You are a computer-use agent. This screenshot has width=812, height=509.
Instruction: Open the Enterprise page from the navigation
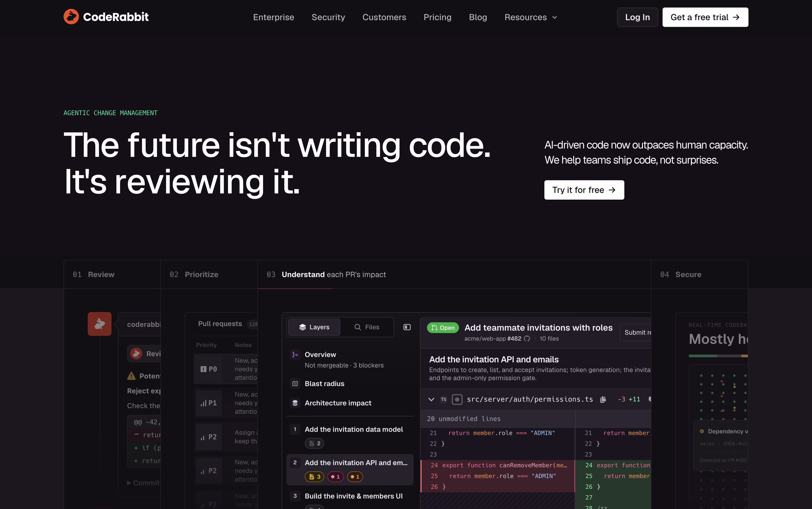point(274,17)
